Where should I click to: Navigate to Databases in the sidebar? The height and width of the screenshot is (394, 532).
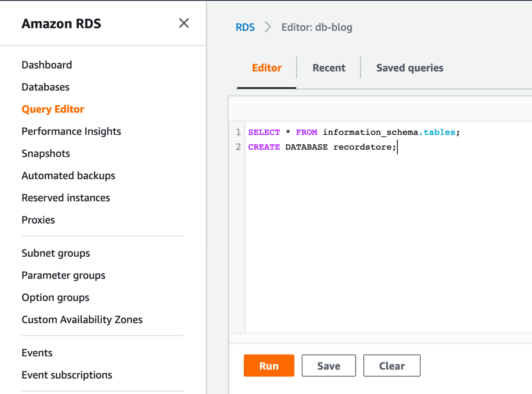pyautogui.click(x=45, y=86)
